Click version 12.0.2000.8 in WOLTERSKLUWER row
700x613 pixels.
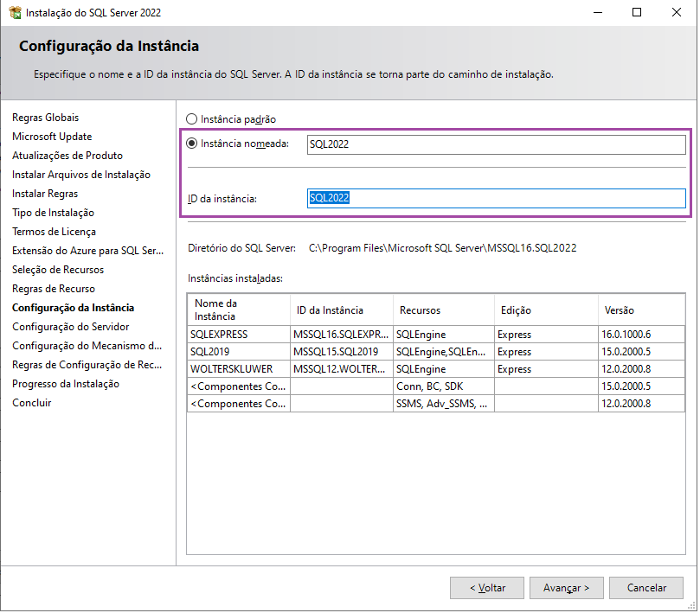click(x=641, y=369)
